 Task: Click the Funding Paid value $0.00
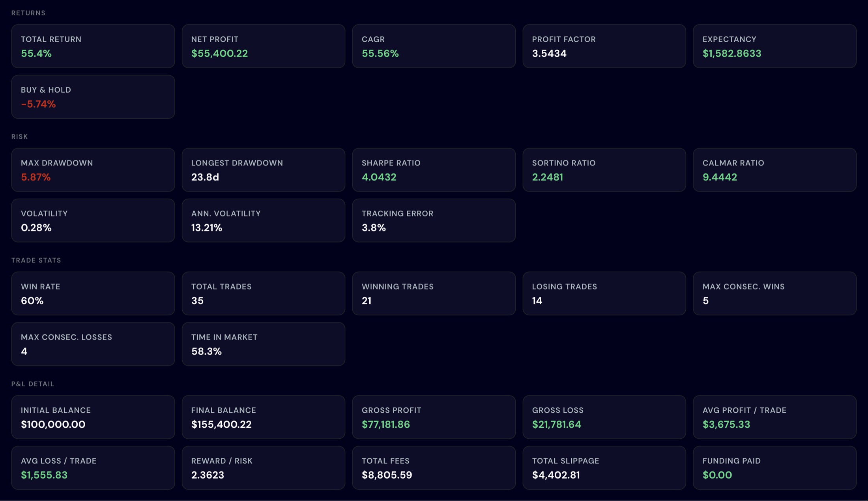coord(717,475)
